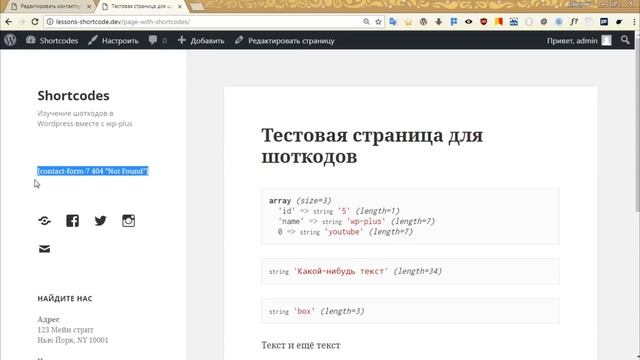The image size is (640, 360).
Task: Open the Twitter social link
Action: coord(100,221)
